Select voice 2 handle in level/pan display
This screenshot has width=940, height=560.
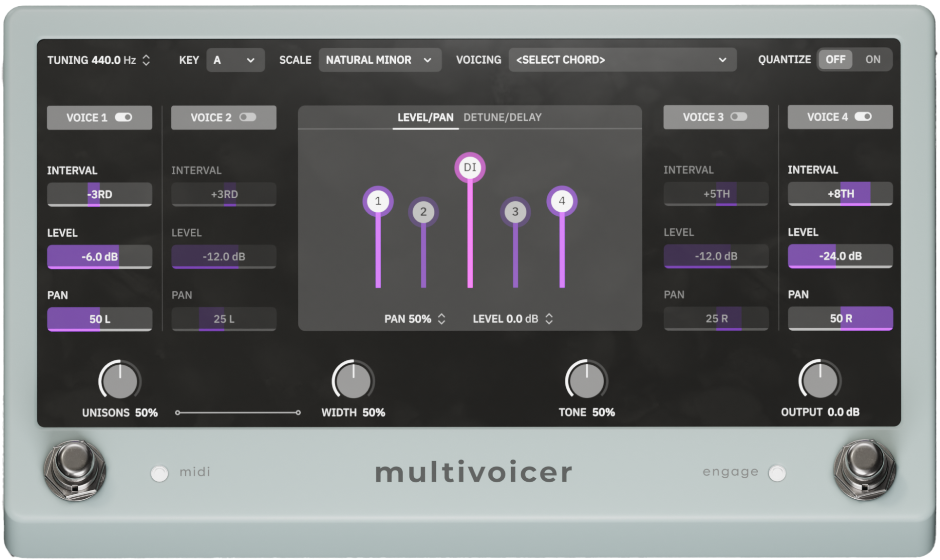(x=423, y=212)
